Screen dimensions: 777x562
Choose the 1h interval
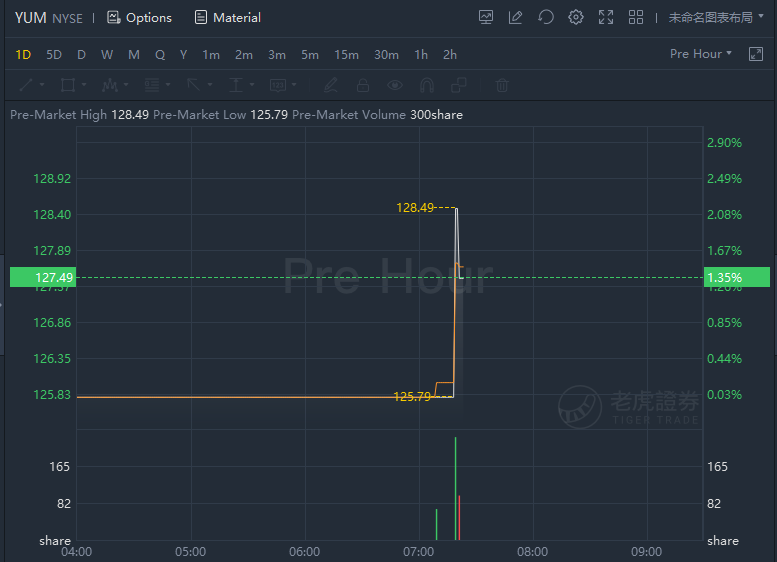[421, 55]
